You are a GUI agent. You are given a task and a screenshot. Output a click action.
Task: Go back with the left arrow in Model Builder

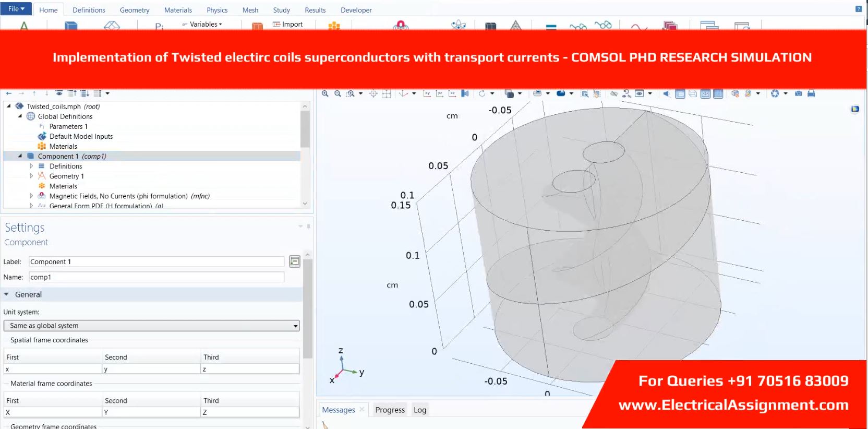tap(9, 93)
